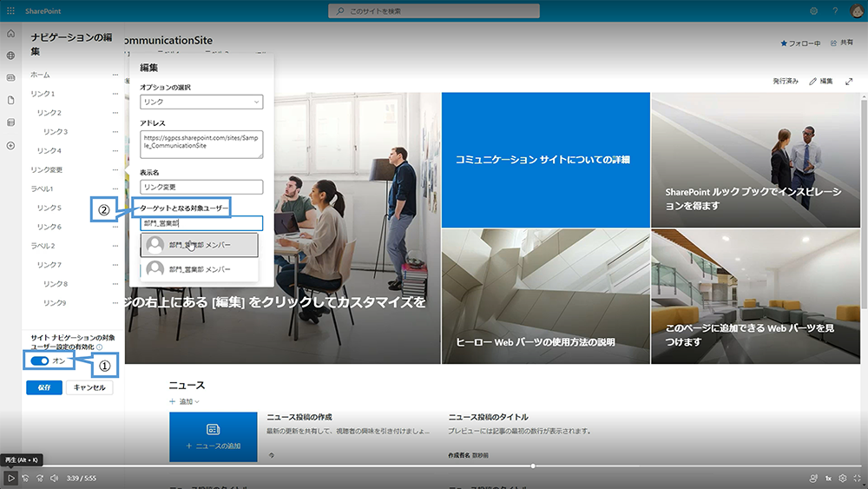868x489 pixels.
Task: Open the ellipsis menu for ラベル2
Action: click(x=115, y=246)
